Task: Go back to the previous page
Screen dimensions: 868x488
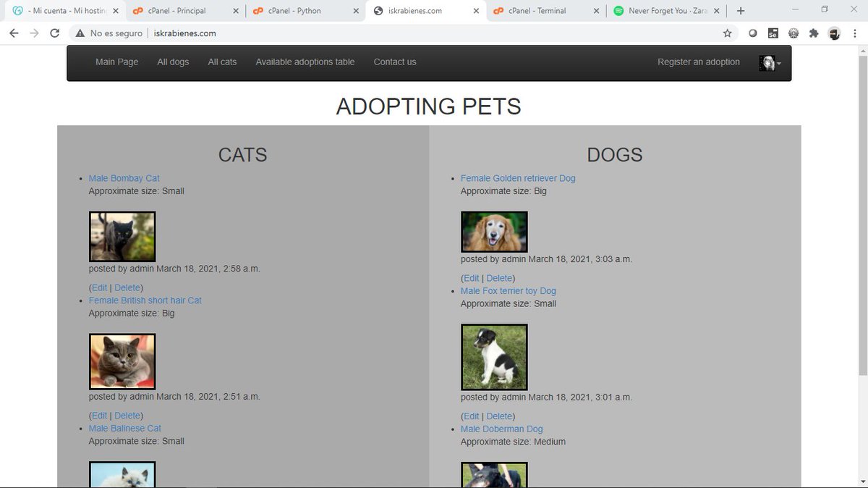Action: click(14, 33)
